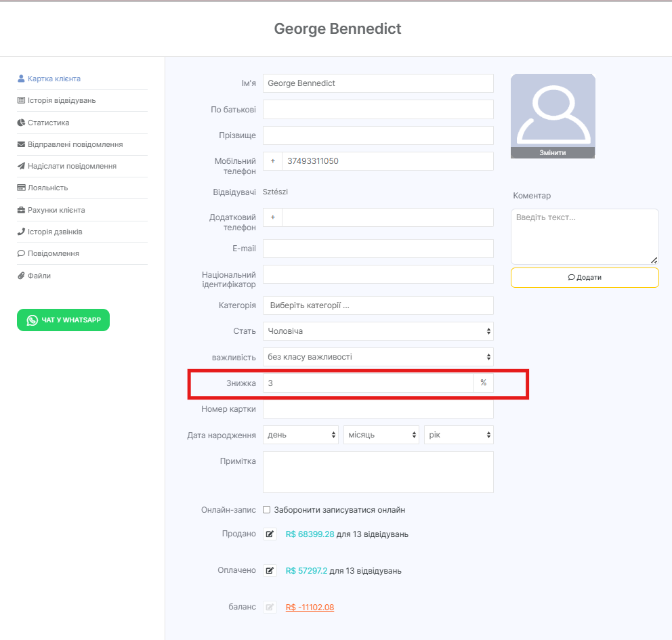This screenshot has width=672, height=640.
Task: Click the Знижка discount input field
Action: [x=368, y=383]
